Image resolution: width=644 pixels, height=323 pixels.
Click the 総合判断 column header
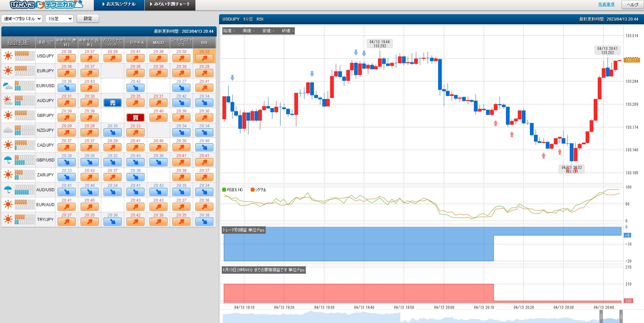pos(19,42)
